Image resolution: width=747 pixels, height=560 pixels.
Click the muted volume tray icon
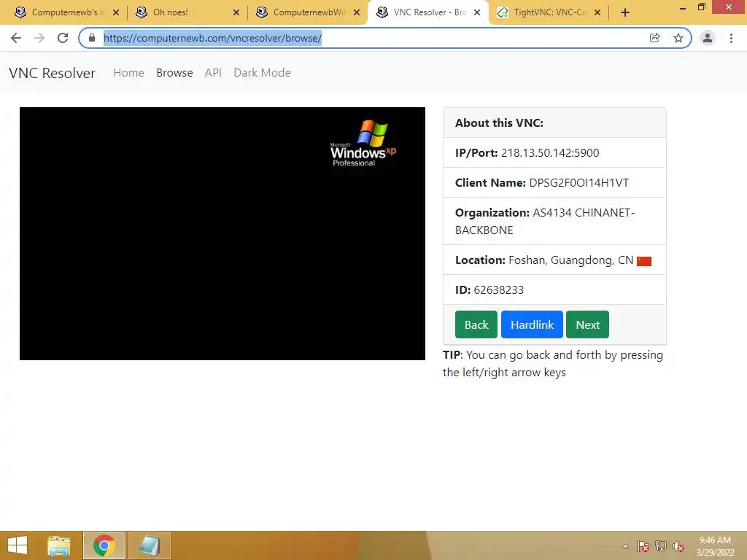(678, 546)
